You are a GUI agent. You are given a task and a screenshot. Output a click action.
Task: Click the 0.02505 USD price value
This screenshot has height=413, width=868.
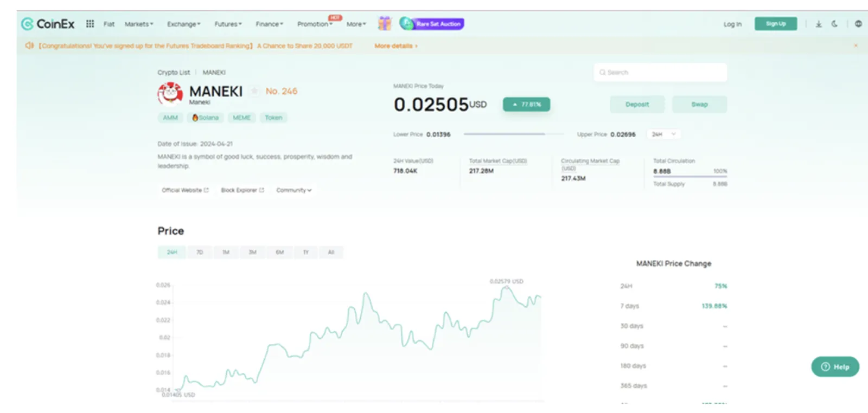440,104
